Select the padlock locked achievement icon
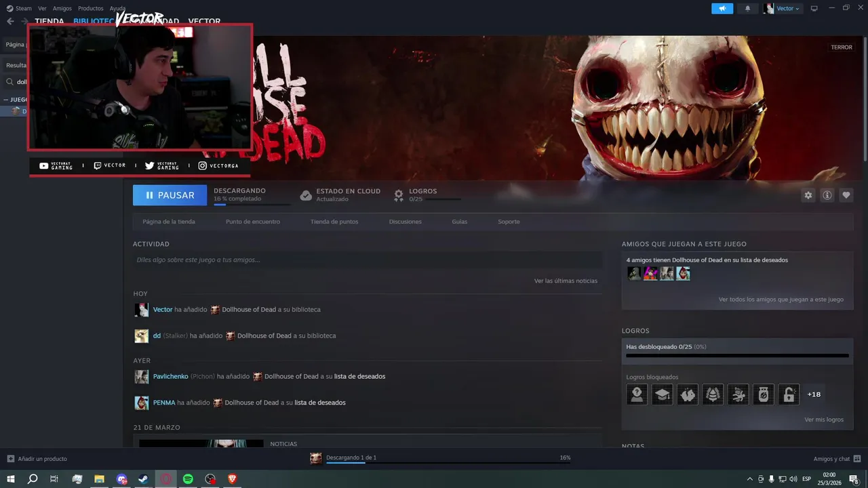This screenshot has width=868, height=488. 789,394
